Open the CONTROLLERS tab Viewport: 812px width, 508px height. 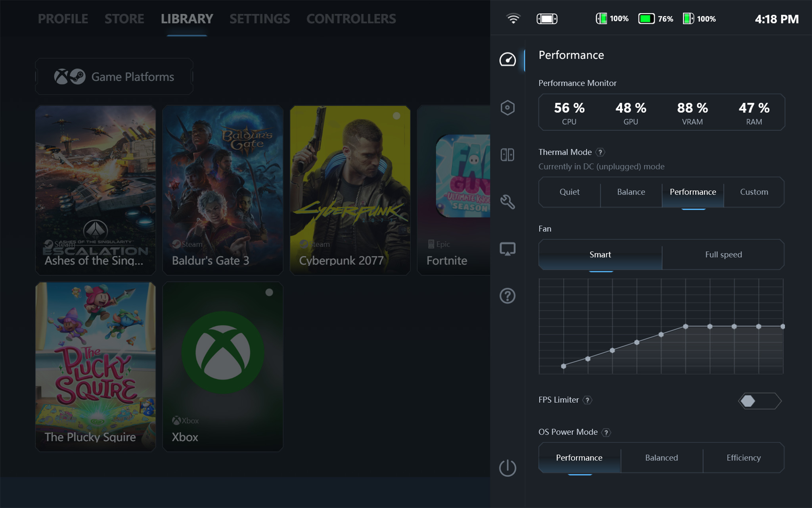351,19
